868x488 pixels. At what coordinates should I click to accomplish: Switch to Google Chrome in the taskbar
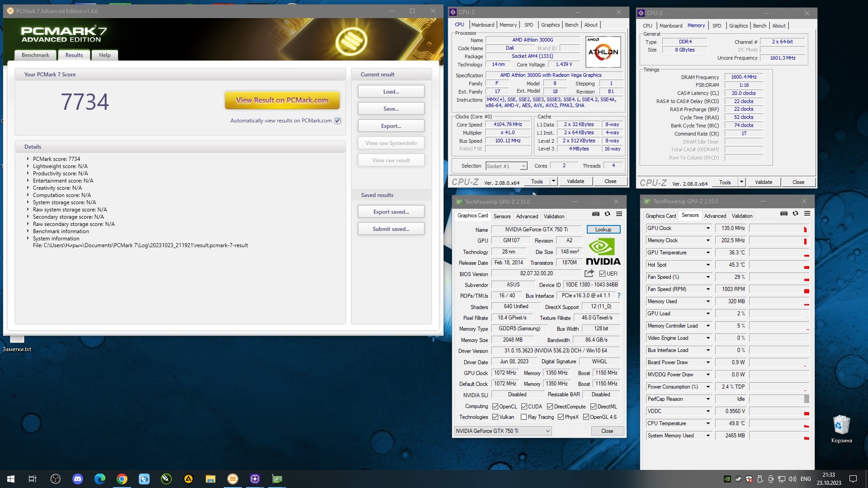pos(122,479)
